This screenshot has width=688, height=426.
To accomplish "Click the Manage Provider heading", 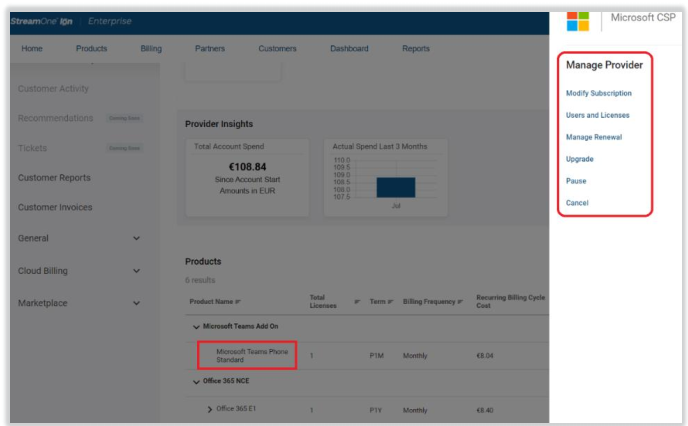I will [x=604, y=65].
